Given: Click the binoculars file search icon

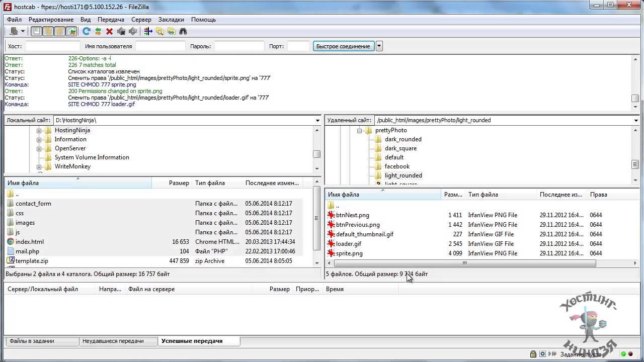Looking at the screenshot, I should click(x=183, y=31).
